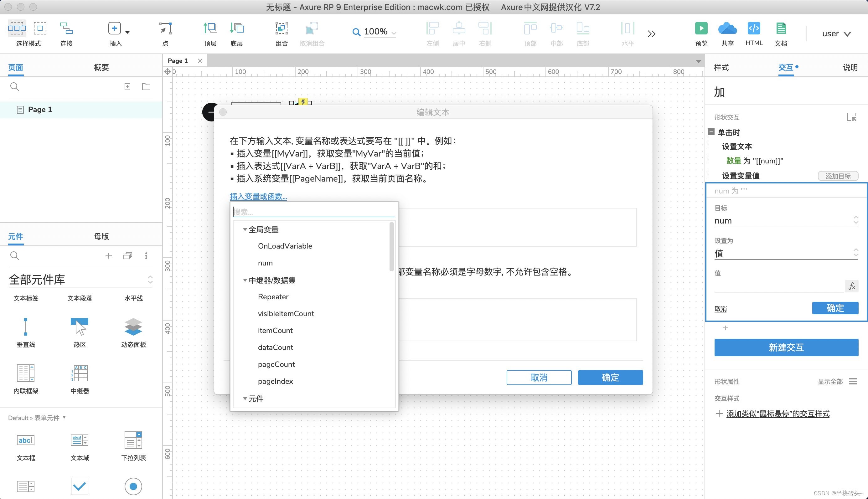Click the HTML generate icon

tap(754, 28)
